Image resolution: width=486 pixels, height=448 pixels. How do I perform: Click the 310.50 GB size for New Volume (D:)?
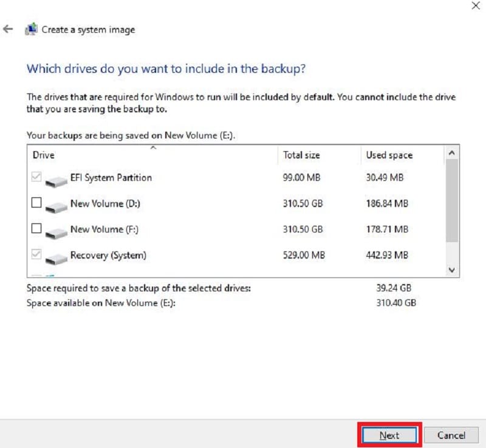coord(303,203)
